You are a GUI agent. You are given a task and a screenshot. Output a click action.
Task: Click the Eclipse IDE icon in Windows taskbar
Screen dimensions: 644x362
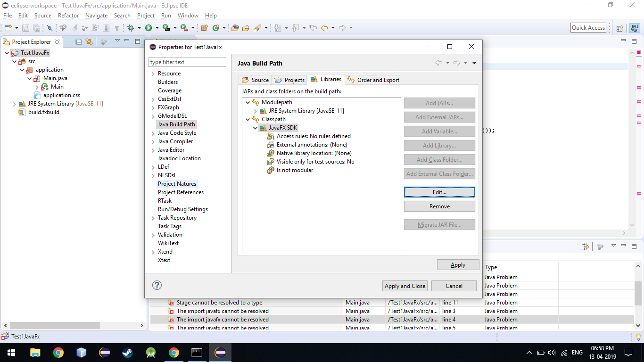220,352
